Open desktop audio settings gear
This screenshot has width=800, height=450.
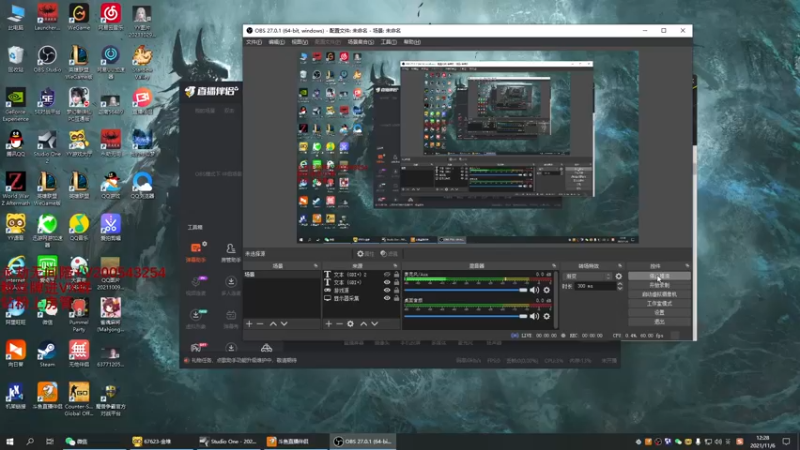(x=546, y=316)
